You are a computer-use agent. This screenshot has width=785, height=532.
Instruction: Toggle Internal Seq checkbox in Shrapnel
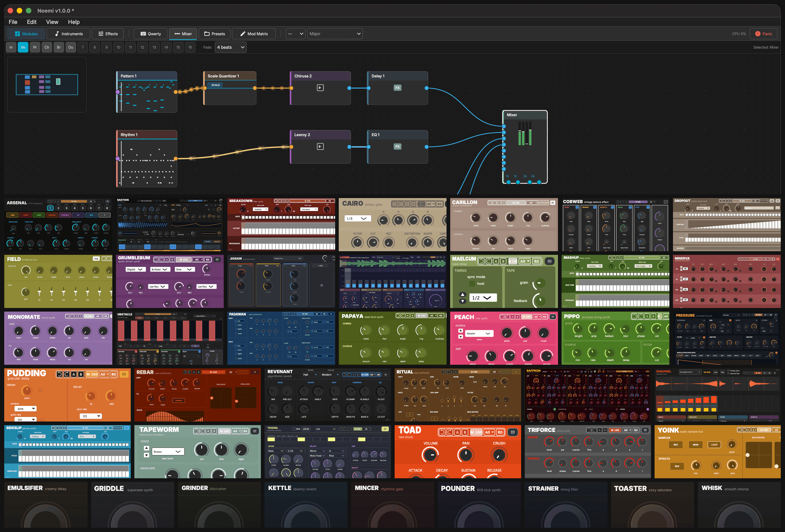[729, 373]
